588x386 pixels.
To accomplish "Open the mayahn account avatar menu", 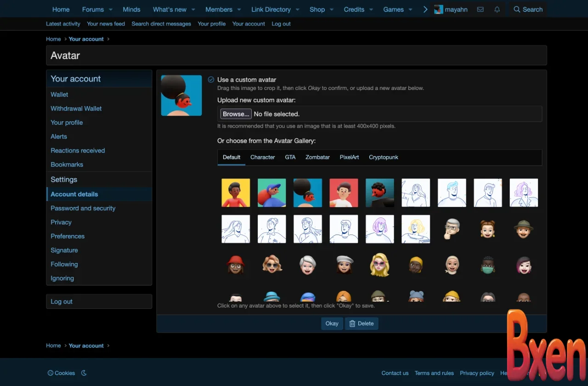I will point(451,9).
